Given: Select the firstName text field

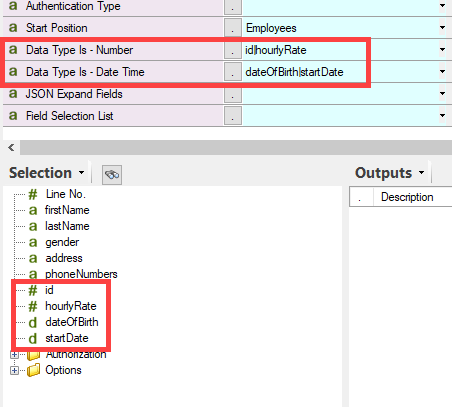Looking at the screenshot, I should click(x=67, y=210).
